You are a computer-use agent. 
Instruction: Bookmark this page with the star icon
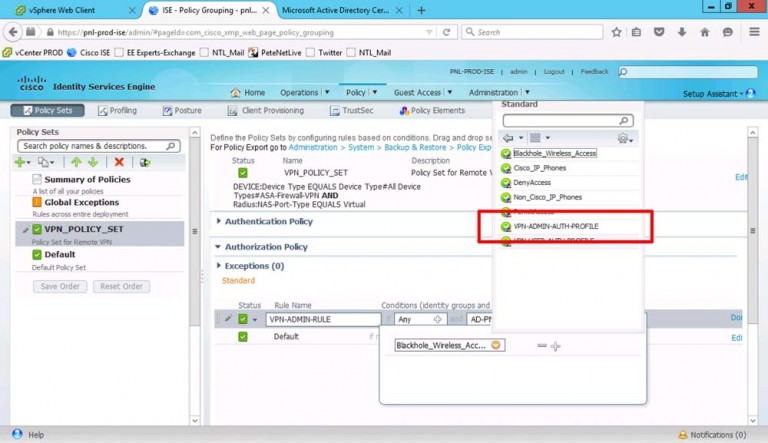(x=616, y=32)
